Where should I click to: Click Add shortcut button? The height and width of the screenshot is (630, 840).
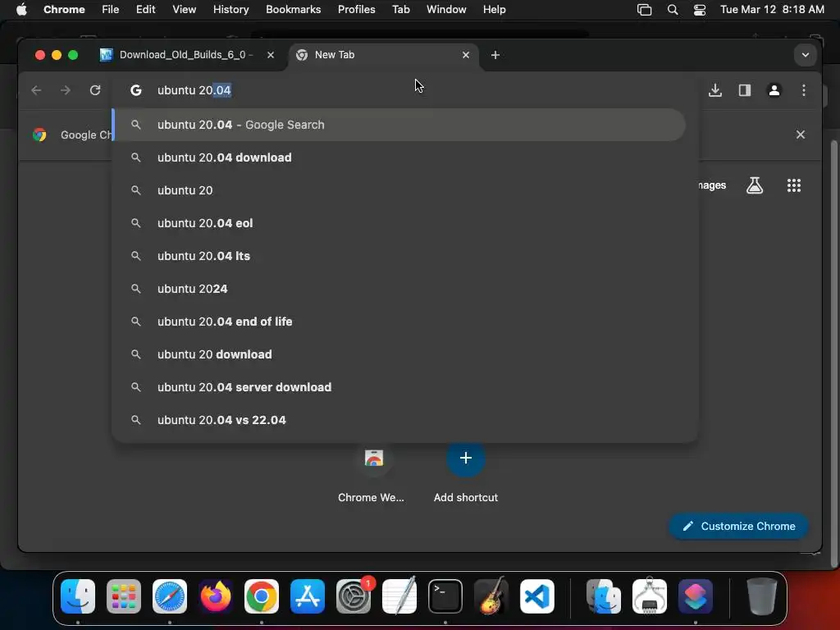pyautogui.click(x=466, y=473)
